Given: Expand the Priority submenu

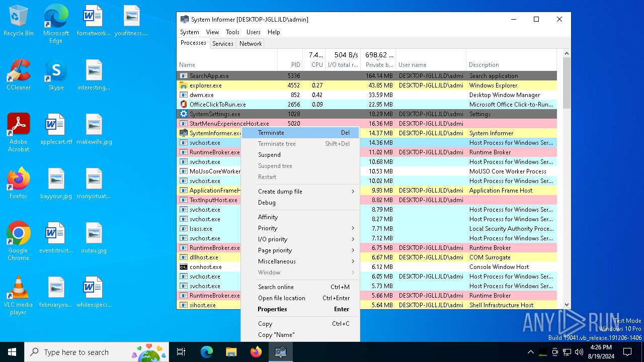Looking at the screenshot, I should 300,228.
